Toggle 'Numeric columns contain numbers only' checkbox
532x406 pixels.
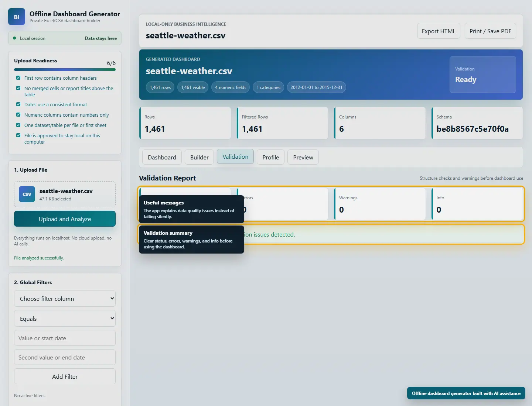click(x=18, y=115)
